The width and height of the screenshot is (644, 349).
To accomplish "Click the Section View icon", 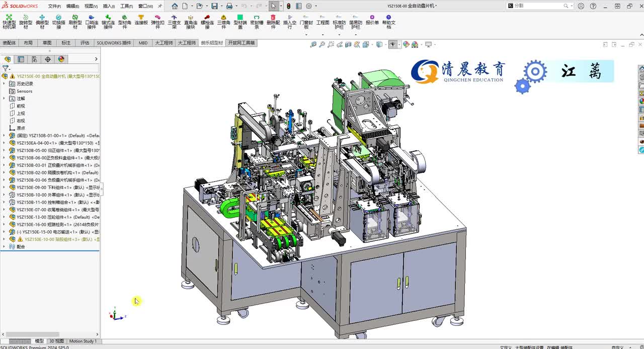I will (x=348, y=44).
